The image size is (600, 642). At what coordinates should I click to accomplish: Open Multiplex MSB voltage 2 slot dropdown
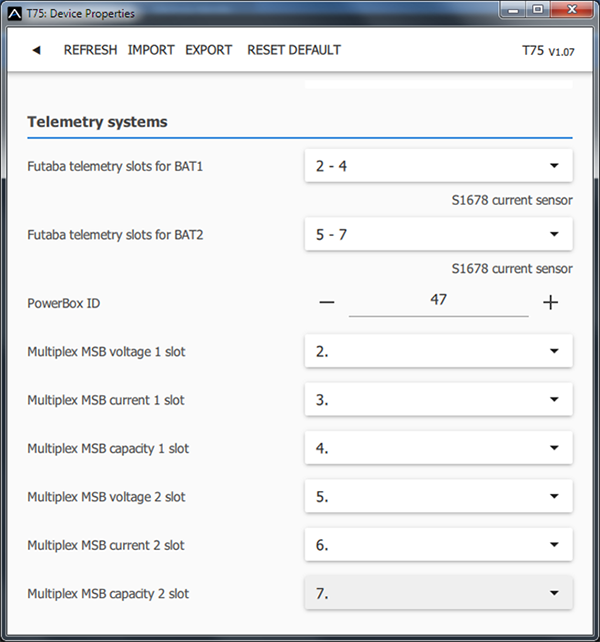pos(438,496)
